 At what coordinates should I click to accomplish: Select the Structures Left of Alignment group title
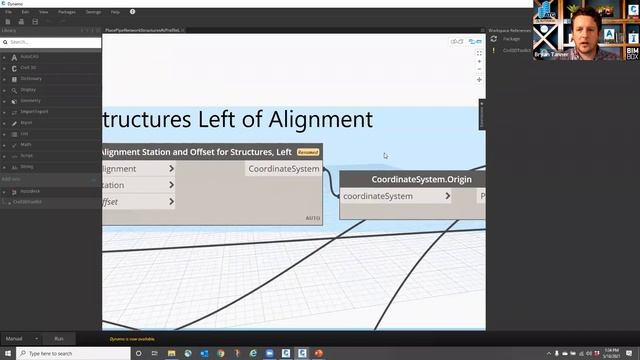tap(238, 120)
